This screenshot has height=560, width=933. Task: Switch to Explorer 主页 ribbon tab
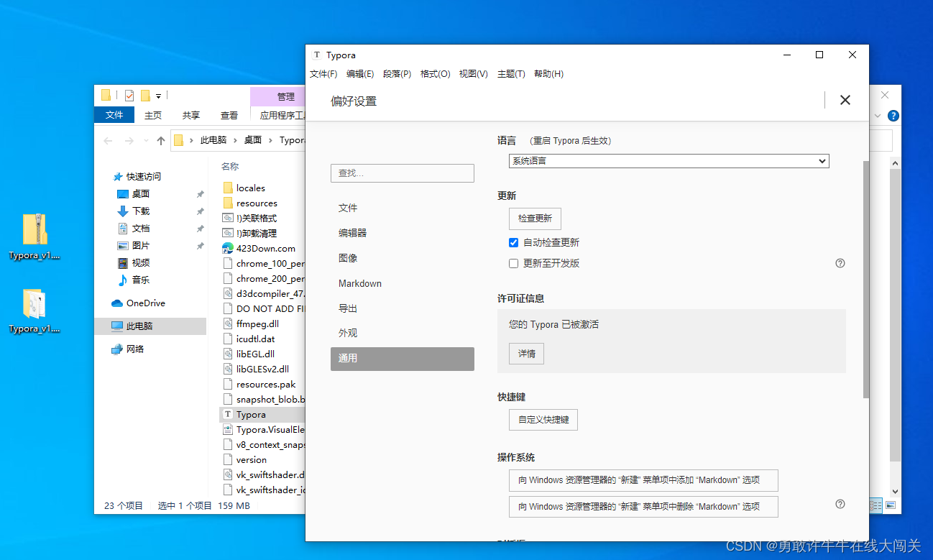pos(153,115)
